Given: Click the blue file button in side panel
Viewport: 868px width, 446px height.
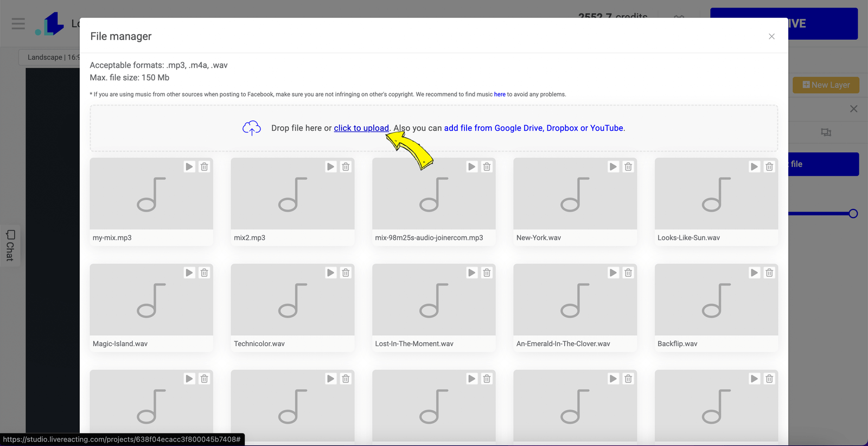Looking at the screenshot, I should 824,164.
